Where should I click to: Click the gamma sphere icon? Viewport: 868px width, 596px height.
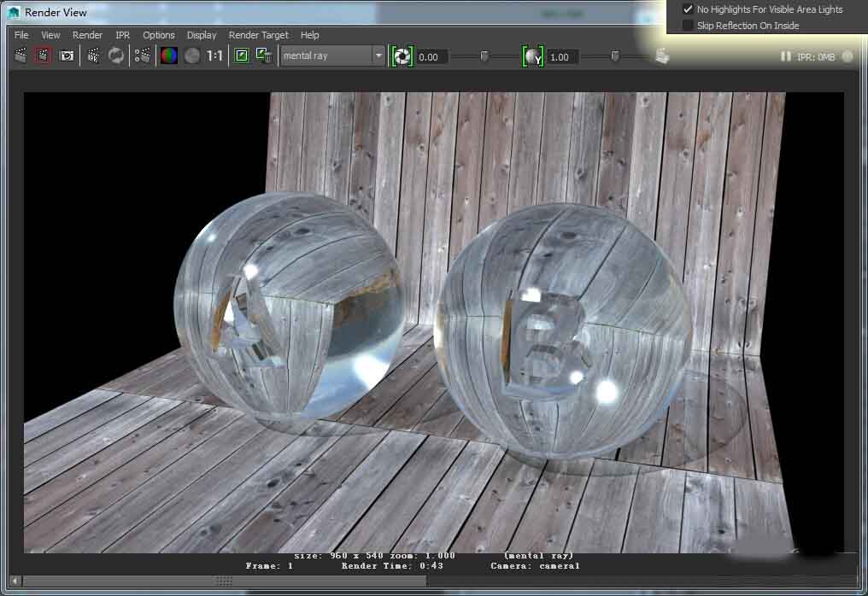coord(532,56)
